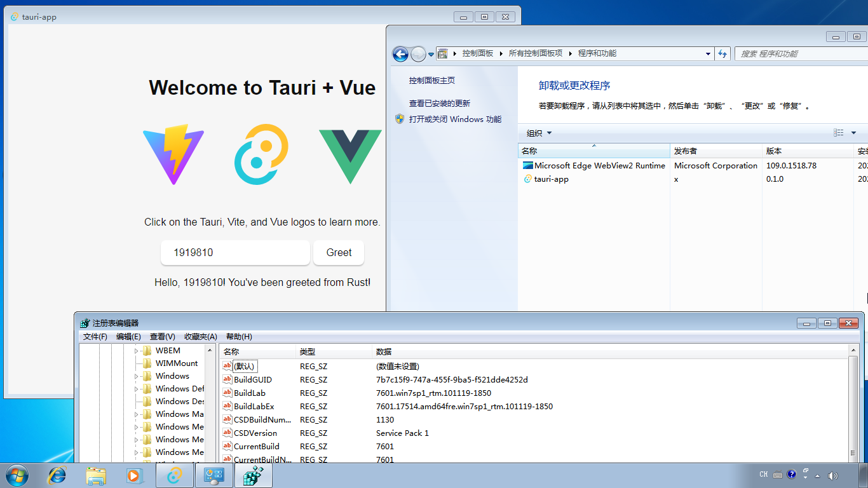Click the BuildGUID value icon in Registry Editor
This screenshot has width=868, height=488.
pyautogui.click(x=227, y=379)
